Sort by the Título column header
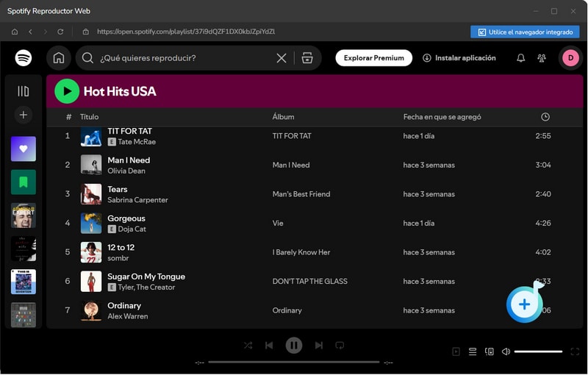 [89, 117]
